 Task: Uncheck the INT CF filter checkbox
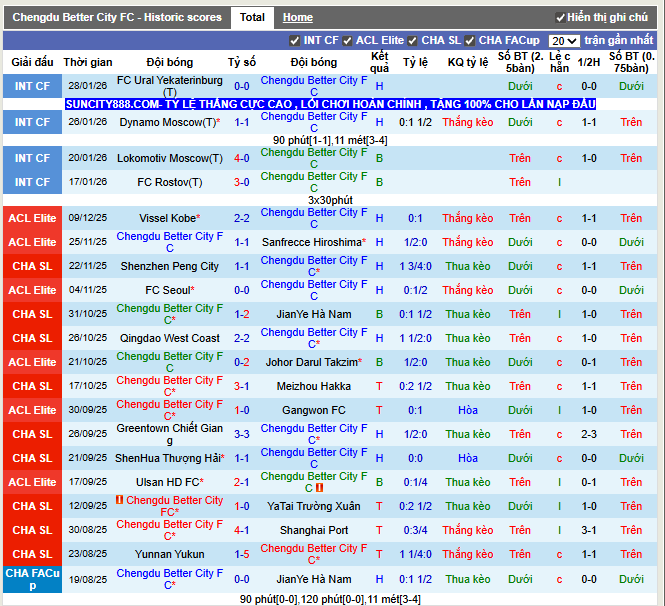294,41
